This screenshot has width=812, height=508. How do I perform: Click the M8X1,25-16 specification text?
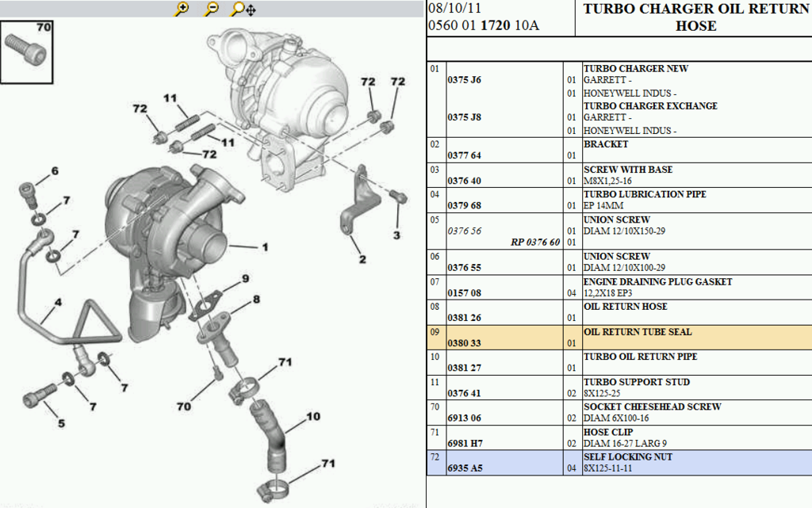click(x=607, y=181)
